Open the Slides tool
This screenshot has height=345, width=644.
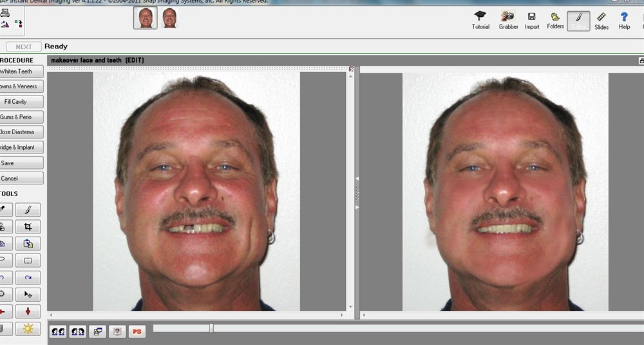point(601,21)
